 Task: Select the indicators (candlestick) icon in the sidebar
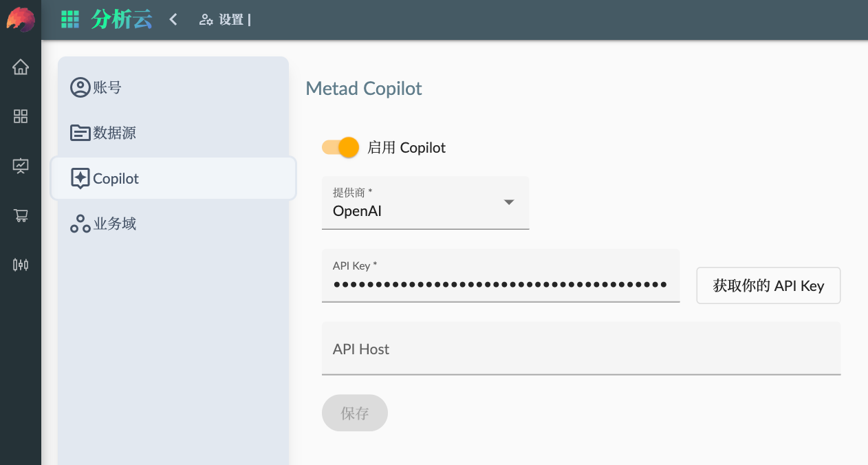pos(21,265)
